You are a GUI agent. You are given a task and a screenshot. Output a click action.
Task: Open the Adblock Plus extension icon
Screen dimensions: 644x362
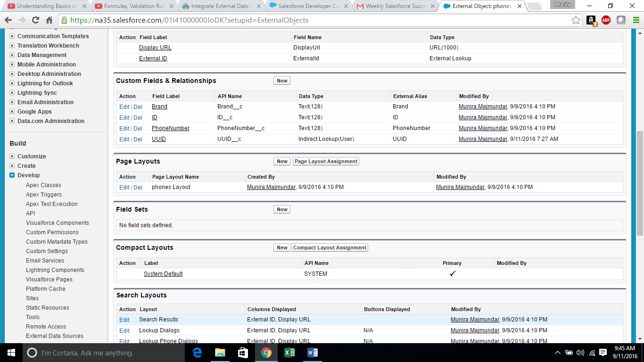click(606, 20)
